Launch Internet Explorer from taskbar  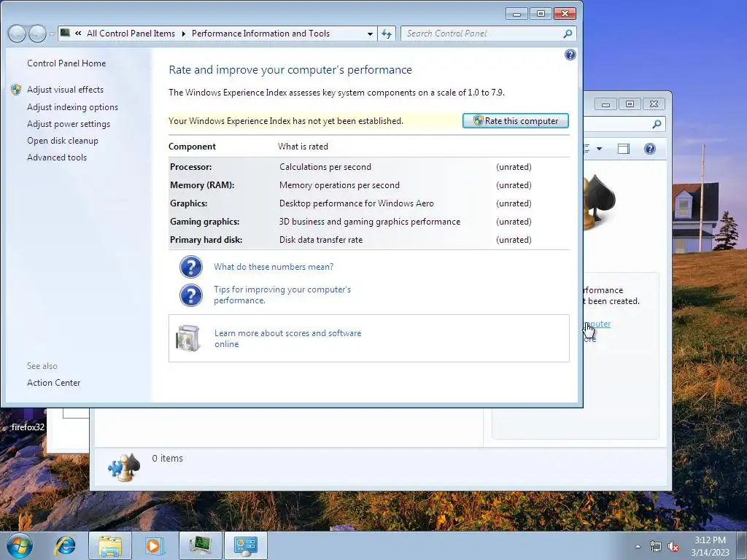[65, 545]
